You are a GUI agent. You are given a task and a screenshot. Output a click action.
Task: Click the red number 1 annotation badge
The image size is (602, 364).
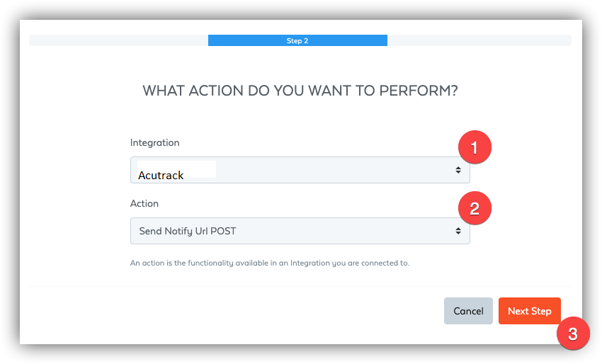coord(475,147)
